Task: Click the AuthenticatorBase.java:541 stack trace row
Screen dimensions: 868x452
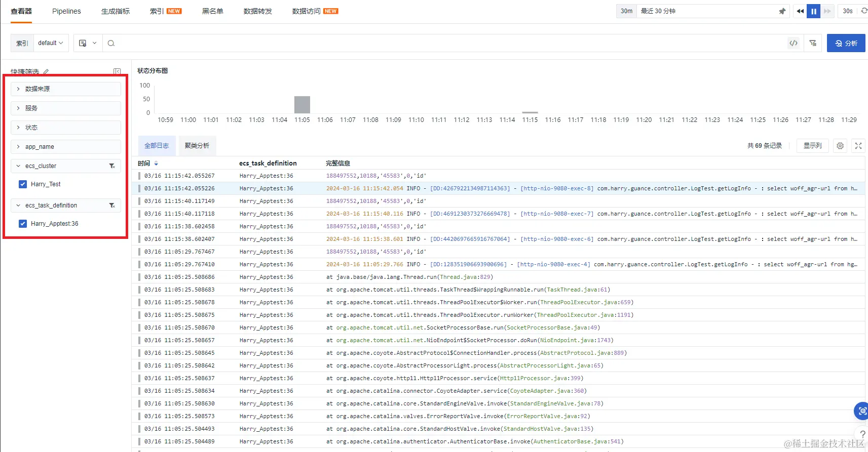Action: coord(499,442)
